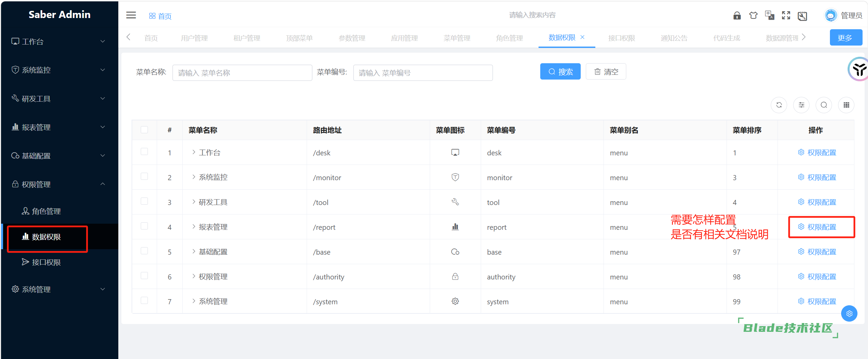This screenshot has width=868, height=359.
Task: Check the 系统监控 row checkbox
Action: pos(144,176)
